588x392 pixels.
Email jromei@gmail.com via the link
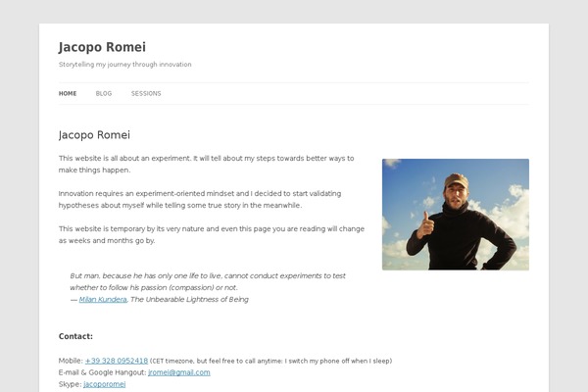[x=179, y=372]
